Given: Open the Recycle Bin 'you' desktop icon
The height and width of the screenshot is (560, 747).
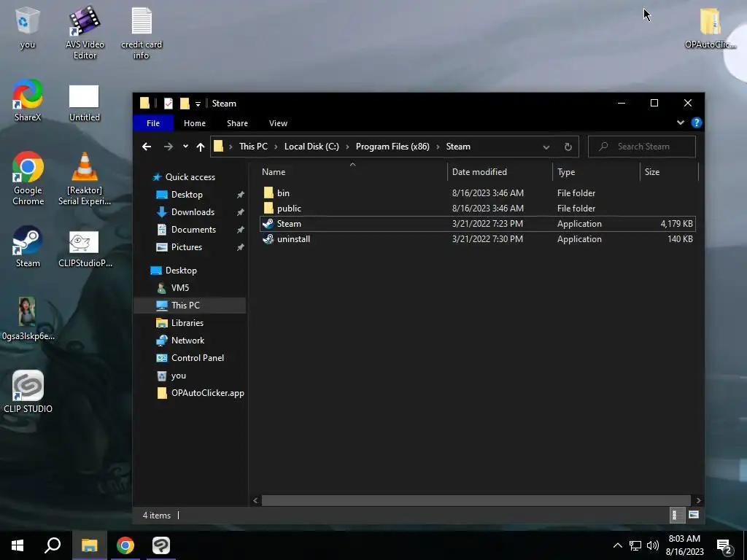Looking at the screenshot, I should tap(27, 28).
